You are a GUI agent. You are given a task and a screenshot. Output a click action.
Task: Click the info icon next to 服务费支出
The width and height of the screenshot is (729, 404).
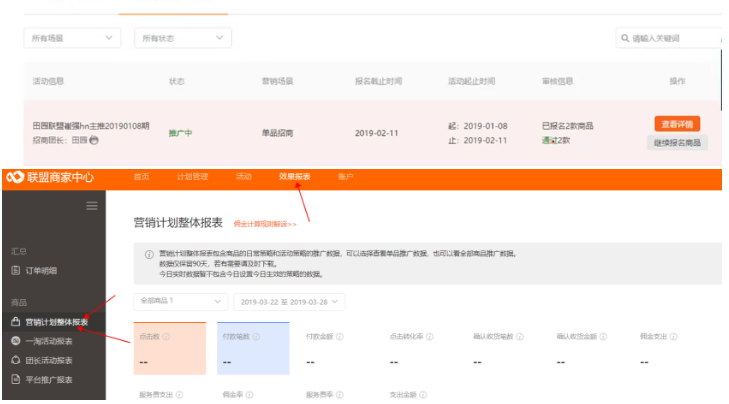179,395
